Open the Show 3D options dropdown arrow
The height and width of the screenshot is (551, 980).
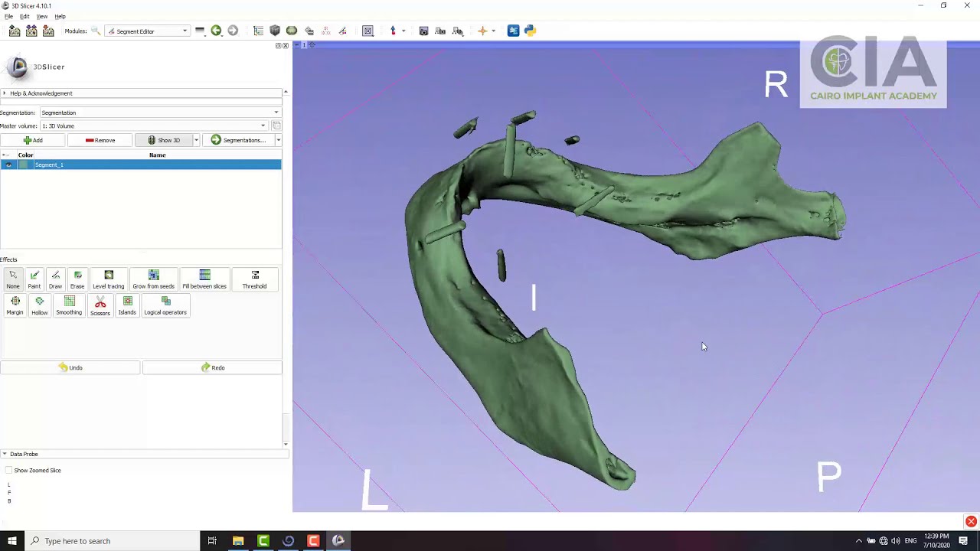[x=196, y=140]
